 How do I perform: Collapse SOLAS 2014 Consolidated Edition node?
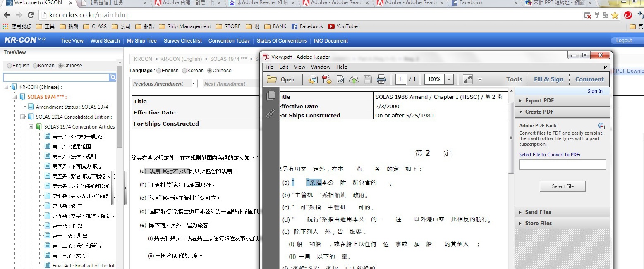point(23,117)
